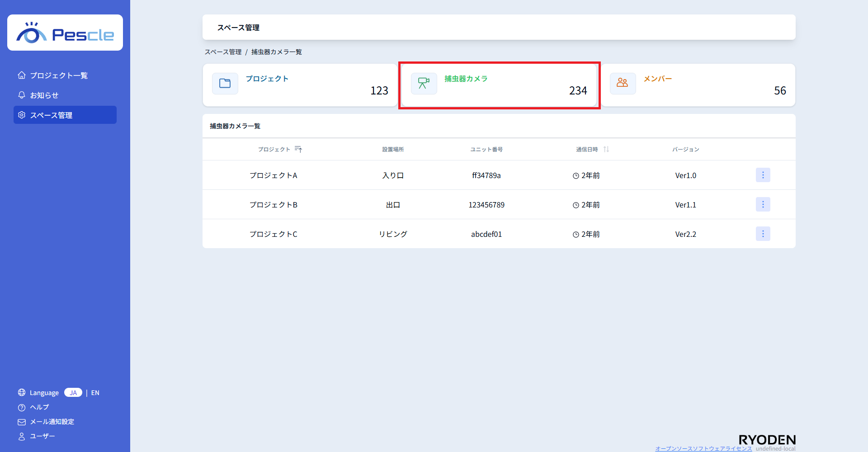Click スペース管理 in the breadcrumb

tap(223, 52)
